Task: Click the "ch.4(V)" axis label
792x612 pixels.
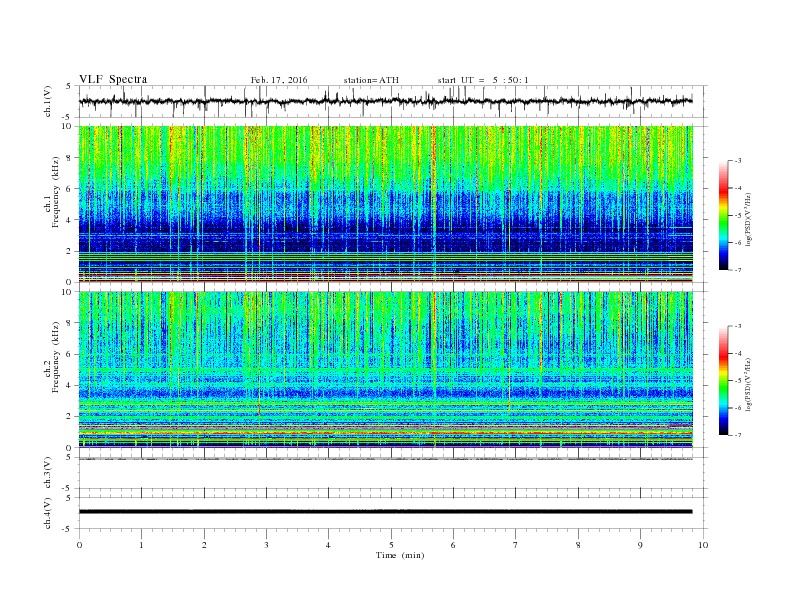Action: pyautogui.click(x=48, y=513)
